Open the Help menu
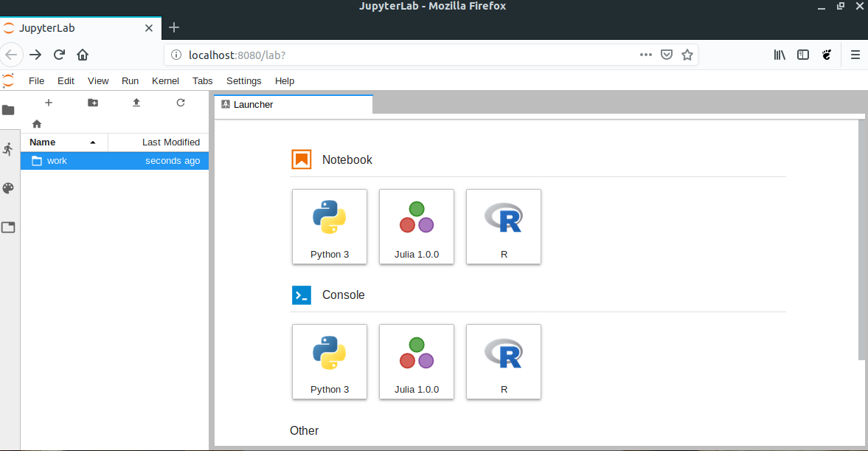Viewport: 868px width, 451px height. point(285,81)
